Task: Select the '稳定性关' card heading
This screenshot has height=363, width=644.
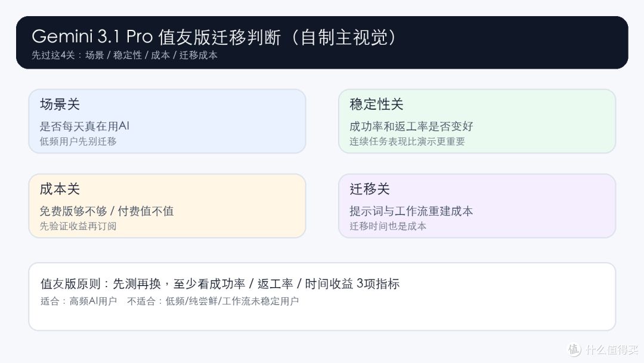Action: 376,104
